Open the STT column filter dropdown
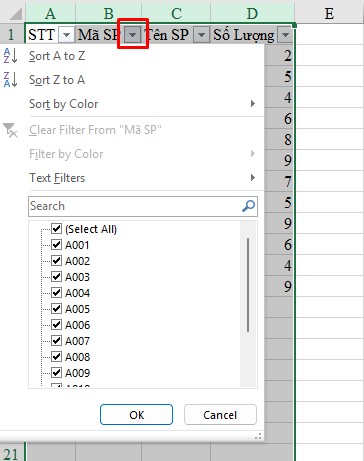Viewport: 364px width, 461px height. pyautogui.click(x=67, y=35)
